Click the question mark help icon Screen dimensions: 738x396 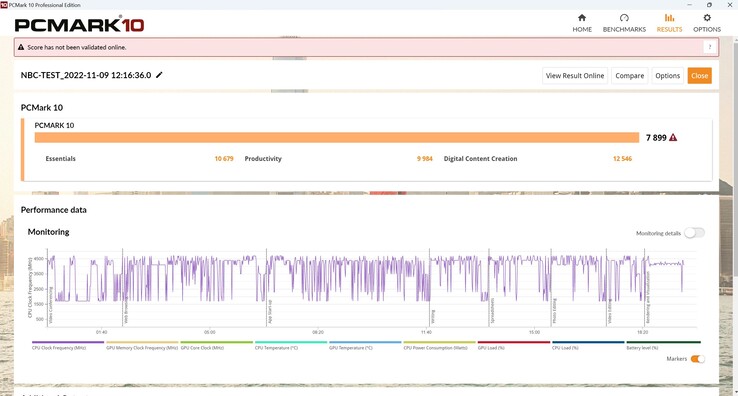pos(709,47)
